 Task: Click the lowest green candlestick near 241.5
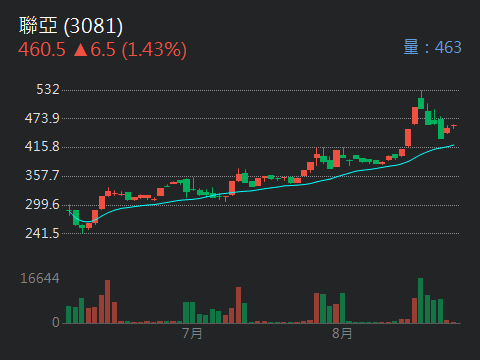[x=82, y=227]
